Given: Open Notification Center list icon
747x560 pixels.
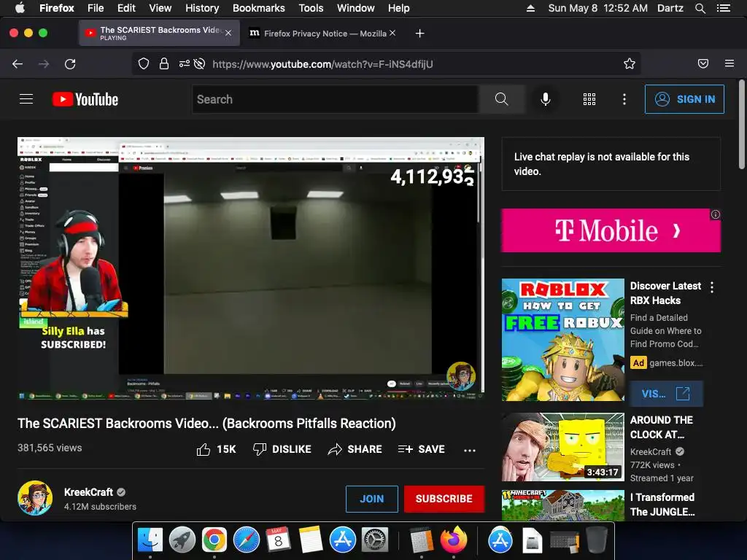Looking at the screenshot, I should coord(724,8).
